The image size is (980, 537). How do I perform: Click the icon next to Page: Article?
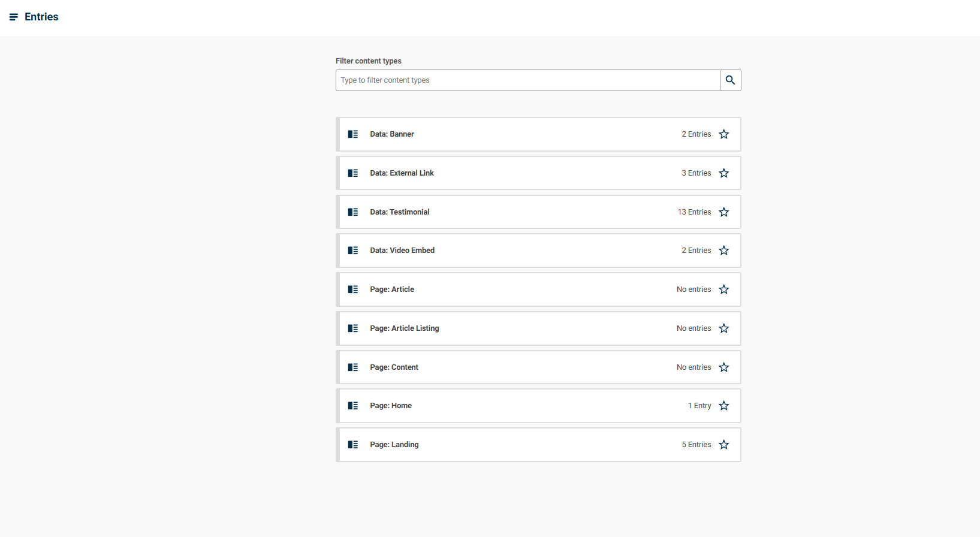point(353,289)
